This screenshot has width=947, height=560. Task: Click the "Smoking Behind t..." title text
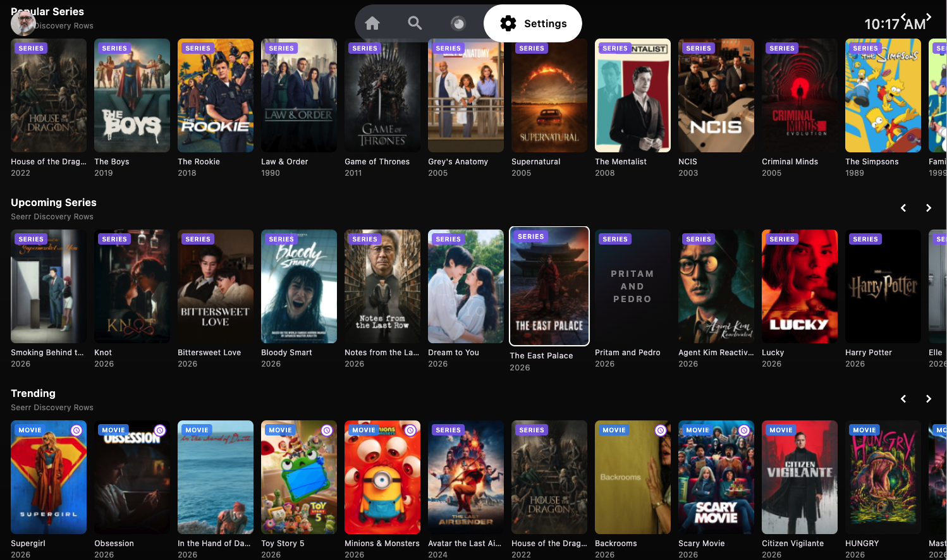[x=47, y=353]
